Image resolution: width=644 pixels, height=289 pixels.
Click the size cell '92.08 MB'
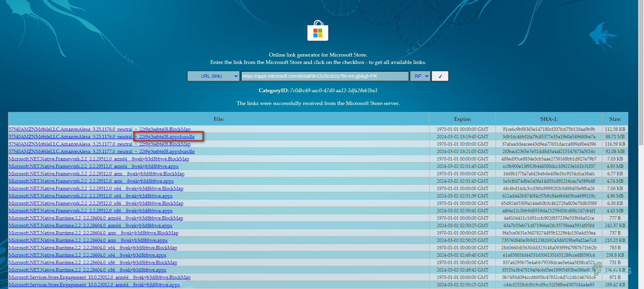pyautogui.click(x=615, y=151)
